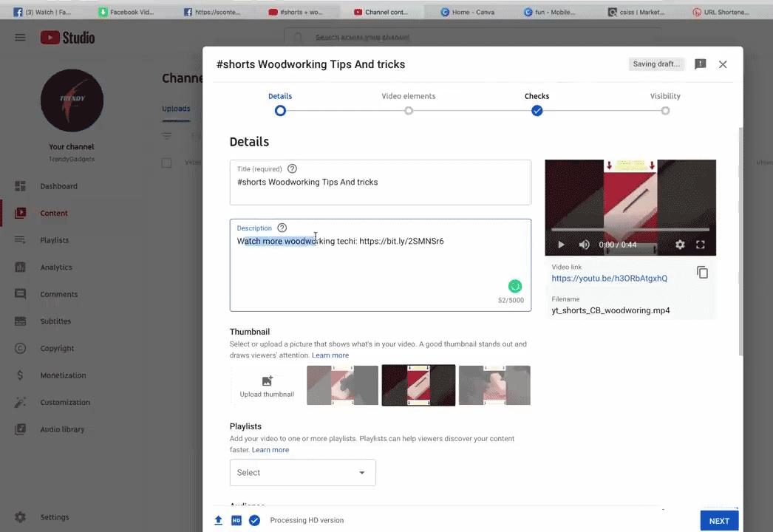
Task: Expand the Audience section below Playlists
Action: click(247, 506)
